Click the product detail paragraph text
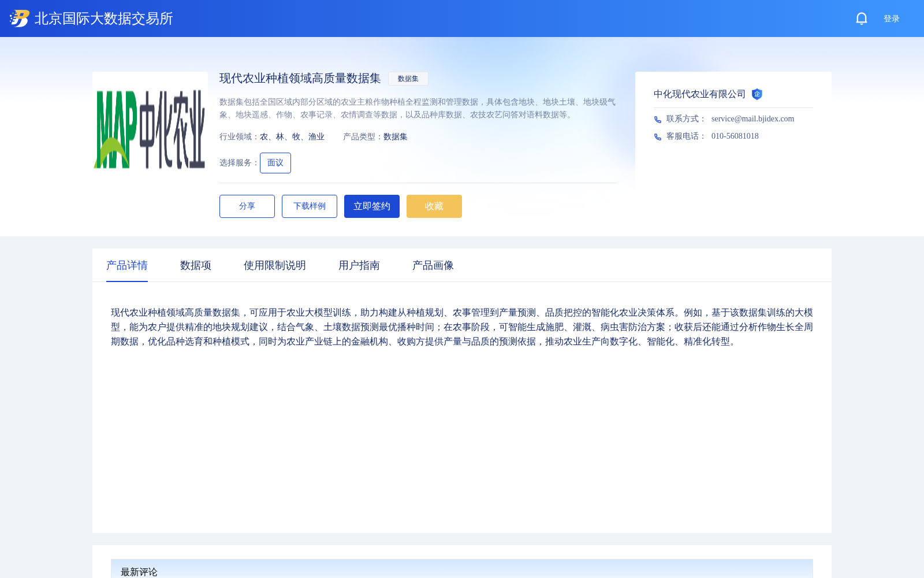Screen dimensions: 924x578 [x=462, y=327]
